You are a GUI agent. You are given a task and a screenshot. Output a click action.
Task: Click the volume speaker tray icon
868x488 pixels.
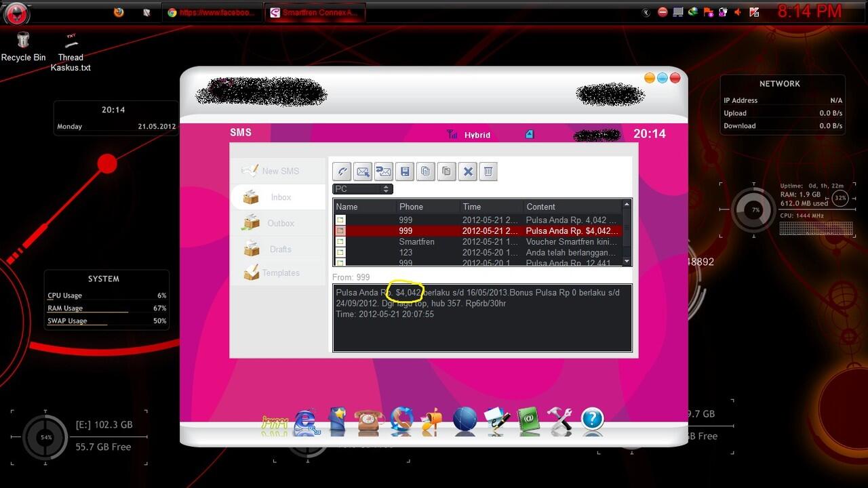(x=738, y=12)
